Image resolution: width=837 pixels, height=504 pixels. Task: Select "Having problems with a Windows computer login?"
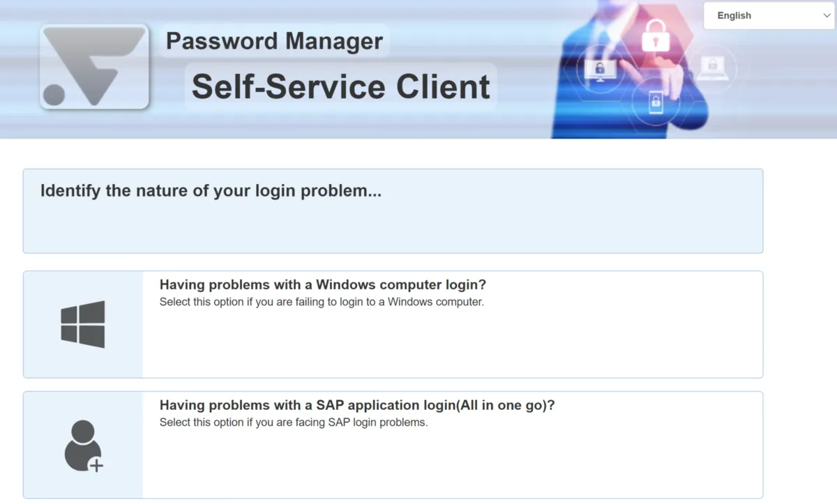[x=323, y=284]
